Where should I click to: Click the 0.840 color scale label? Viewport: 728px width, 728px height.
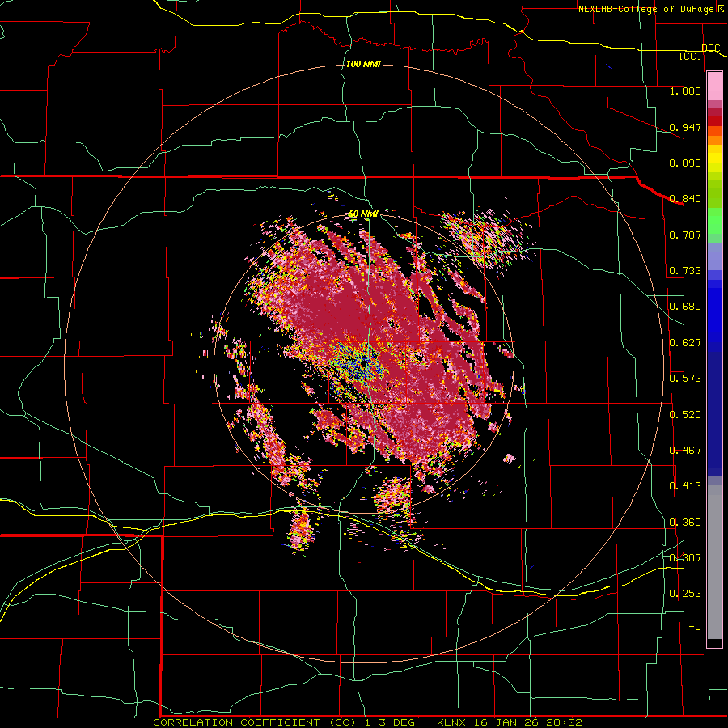pos(685,199)
